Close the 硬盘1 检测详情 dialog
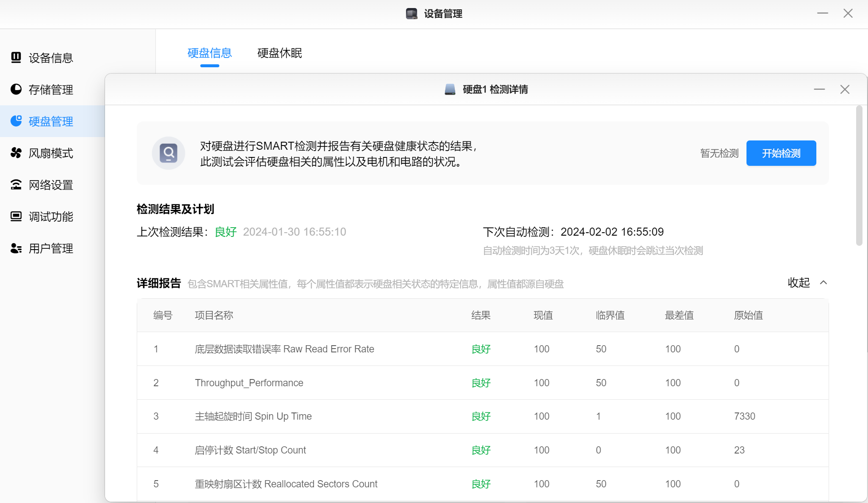868x503 pixels. 845,89
